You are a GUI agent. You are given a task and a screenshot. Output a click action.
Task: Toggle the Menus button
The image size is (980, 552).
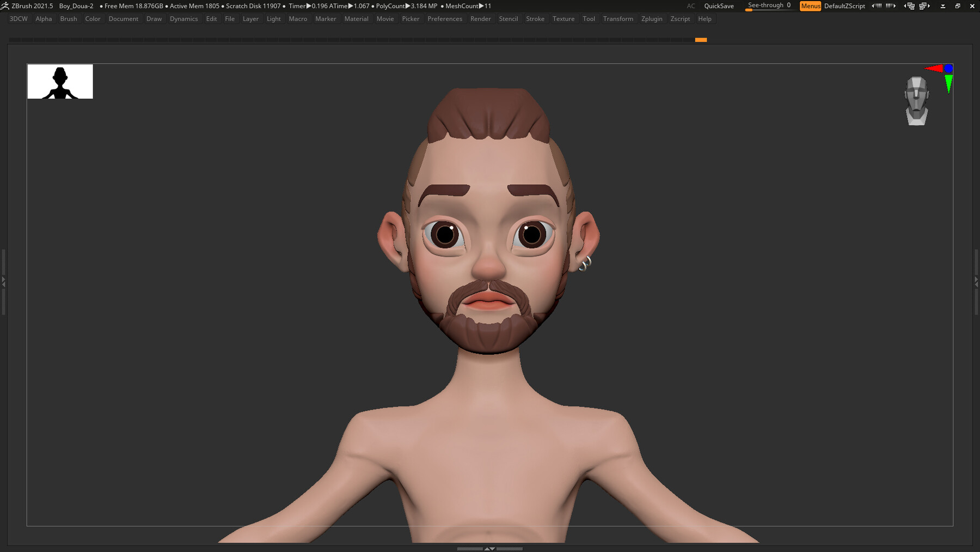click(x=810, y=6)
